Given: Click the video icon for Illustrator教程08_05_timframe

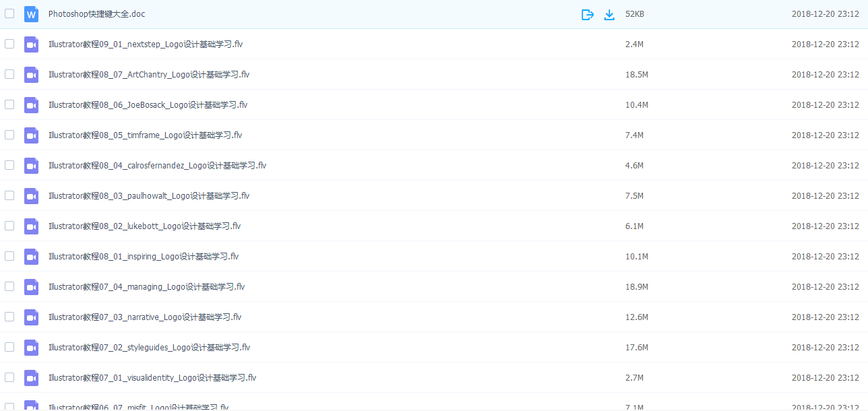Looking at the screenshot, I should [x=31, y=135].
